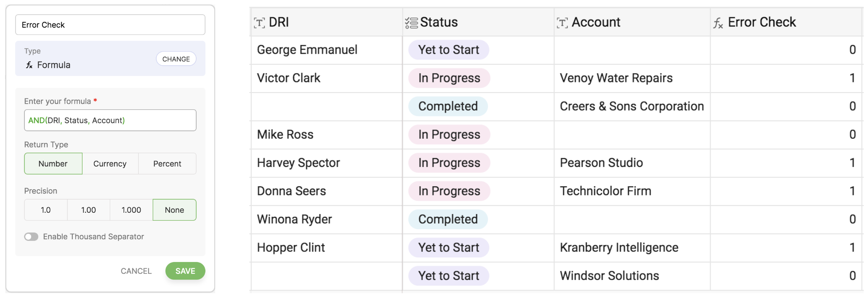Cancel the formula field editing
Image resolution: width=868 pixels, height=296 pixels.
click(136, 271)
